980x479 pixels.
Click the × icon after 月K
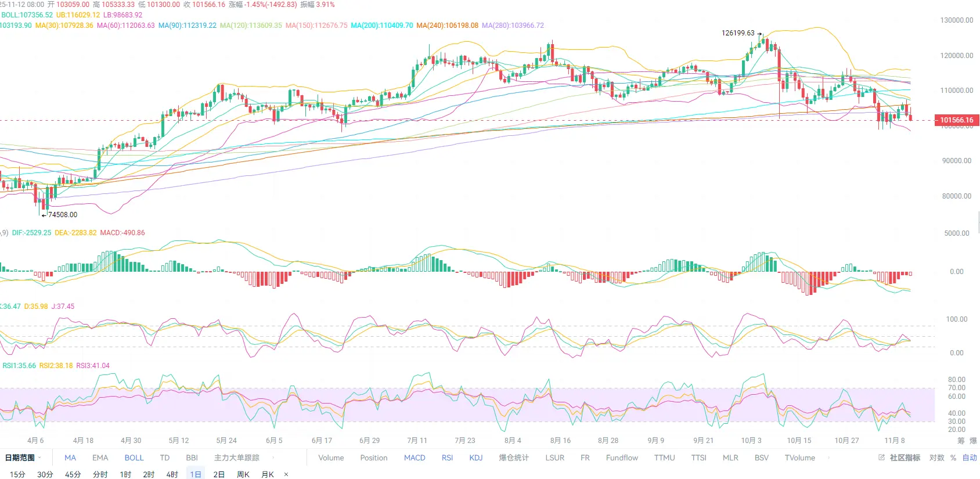coord(286,474)
